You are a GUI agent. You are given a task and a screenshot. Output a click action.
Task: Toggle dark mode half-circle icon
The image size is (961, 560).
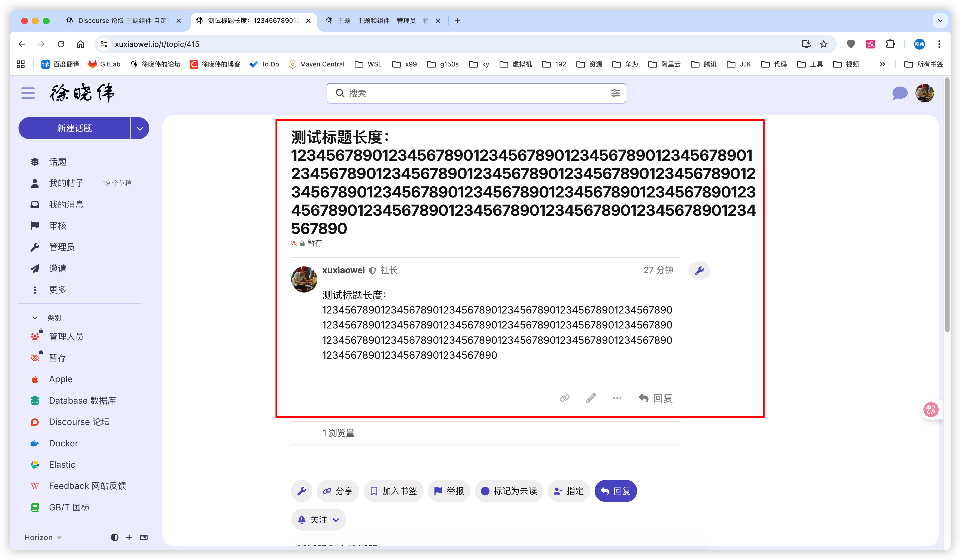114,537
